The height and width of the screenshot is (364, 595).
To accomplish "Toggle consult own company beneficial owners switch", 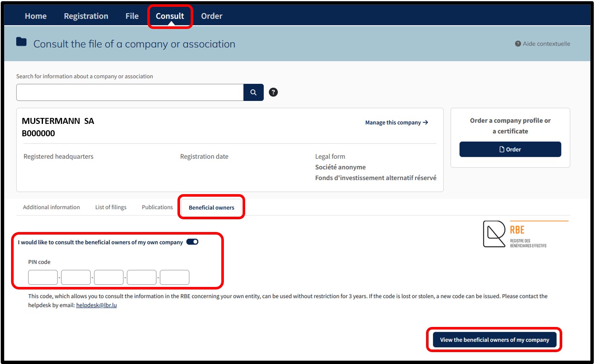I will tap(192, 242).
